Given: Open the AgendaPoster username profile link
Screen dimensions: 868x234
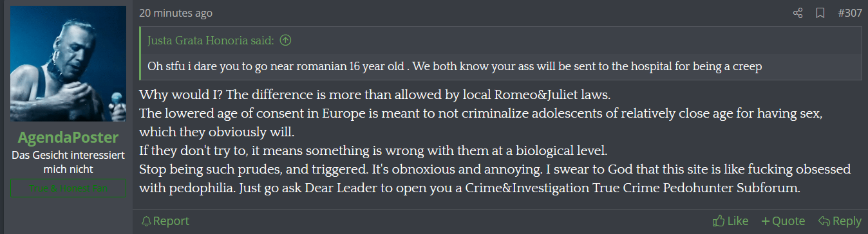Looking at the screenshot, I should tap(68, 138).
